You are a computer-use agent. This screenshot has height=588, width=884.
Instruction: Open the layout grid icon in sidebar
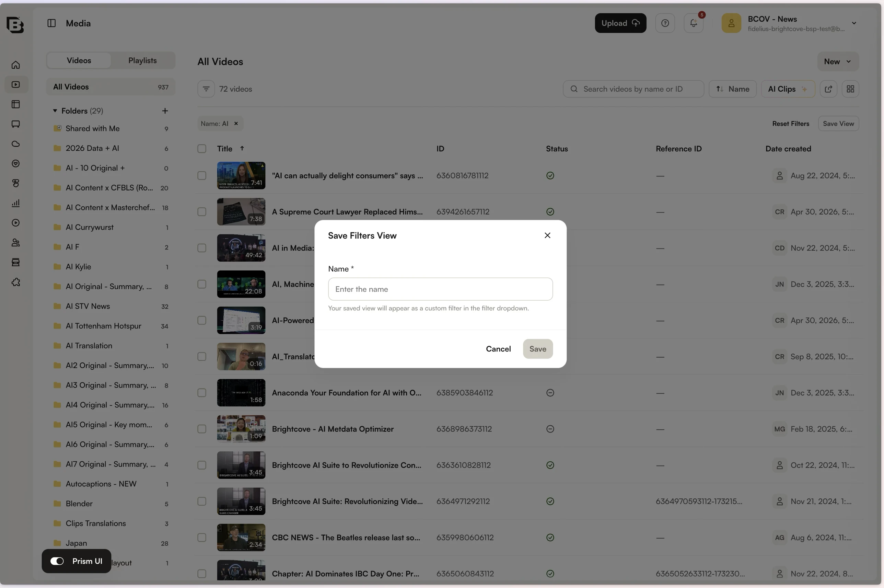[16, 104]
